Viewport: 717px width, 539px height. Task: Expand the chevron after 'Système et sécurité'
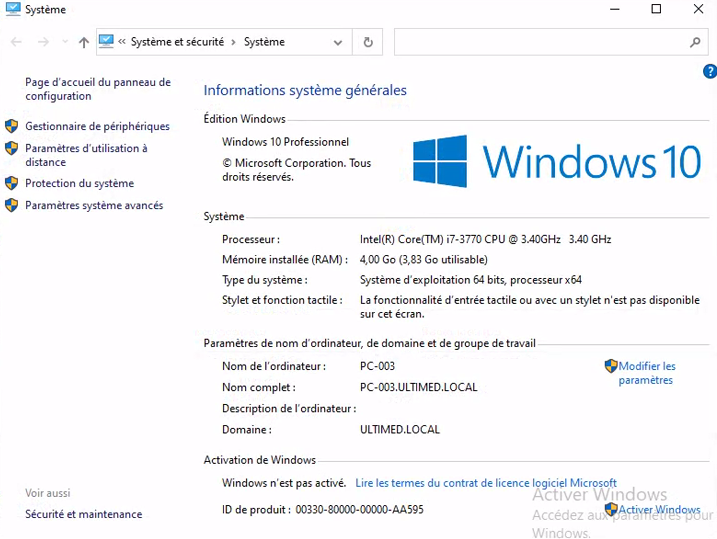[x=234, y=42]
